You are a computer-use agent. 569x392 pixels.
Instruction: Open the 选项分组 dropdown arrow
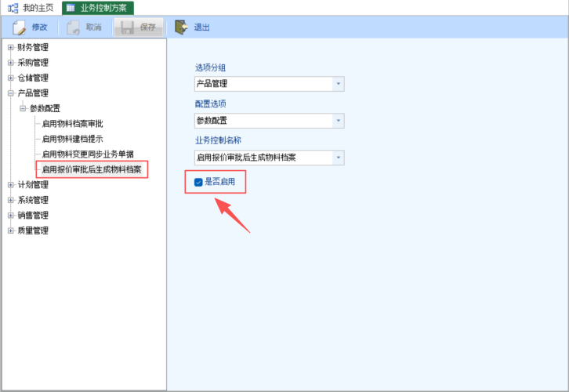point(338,84)
